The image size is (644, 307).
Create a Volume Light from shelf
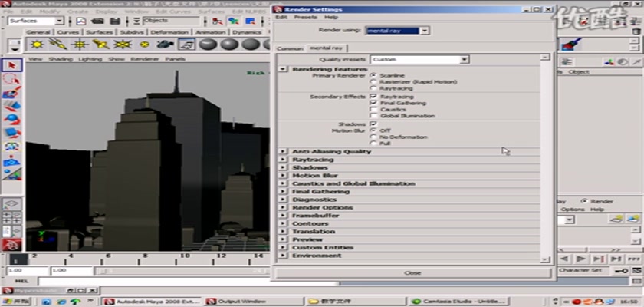144,44
